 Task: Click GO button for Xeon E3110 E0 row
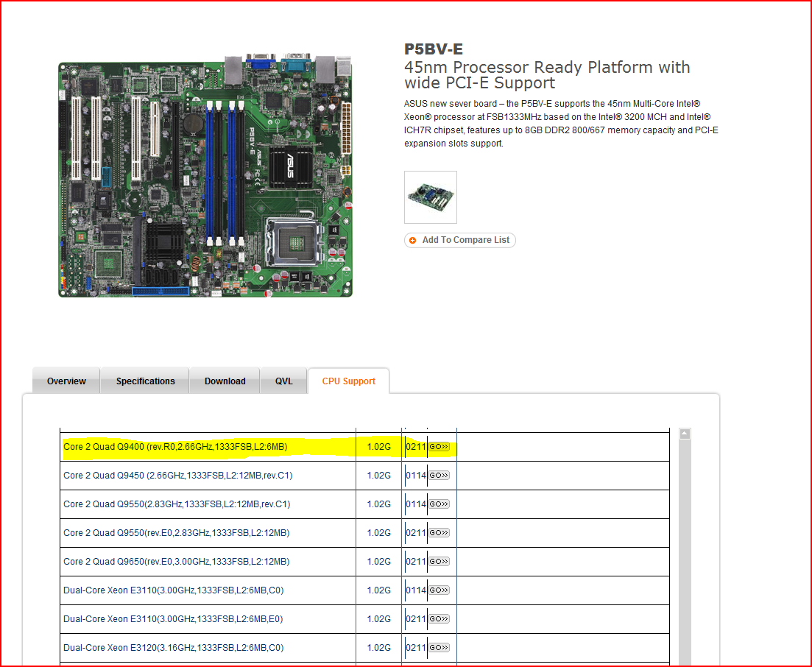pos(439,619)
